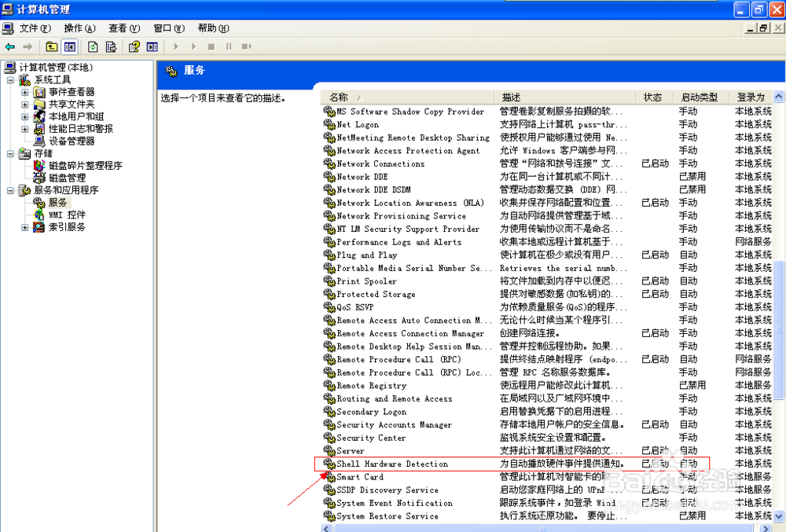The image size is (786, 532).
Task: Collapse the 存储 tree branch
Action: [x=10, y=153]
